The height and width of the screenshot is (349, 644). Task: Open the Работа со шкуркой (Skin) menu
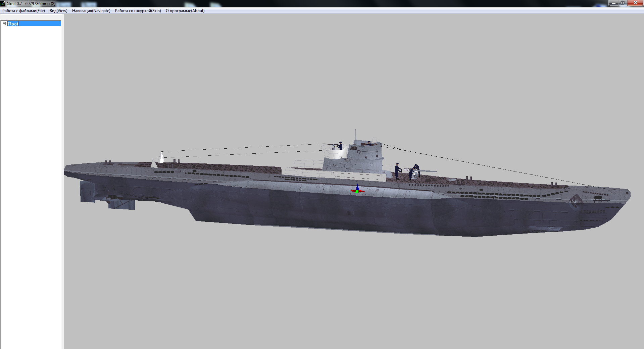[138, 11]
